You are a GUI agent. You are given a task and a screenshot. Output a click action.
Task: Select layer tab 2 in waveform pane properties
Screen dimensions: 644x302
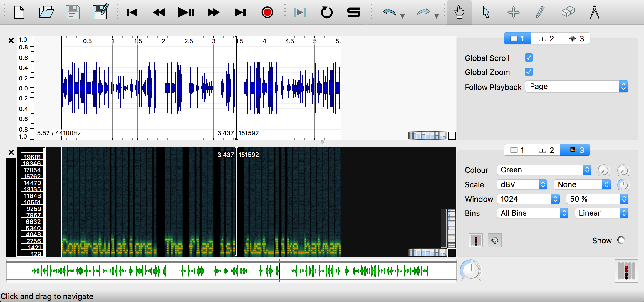pyautogui.click(x=546, y=38)
